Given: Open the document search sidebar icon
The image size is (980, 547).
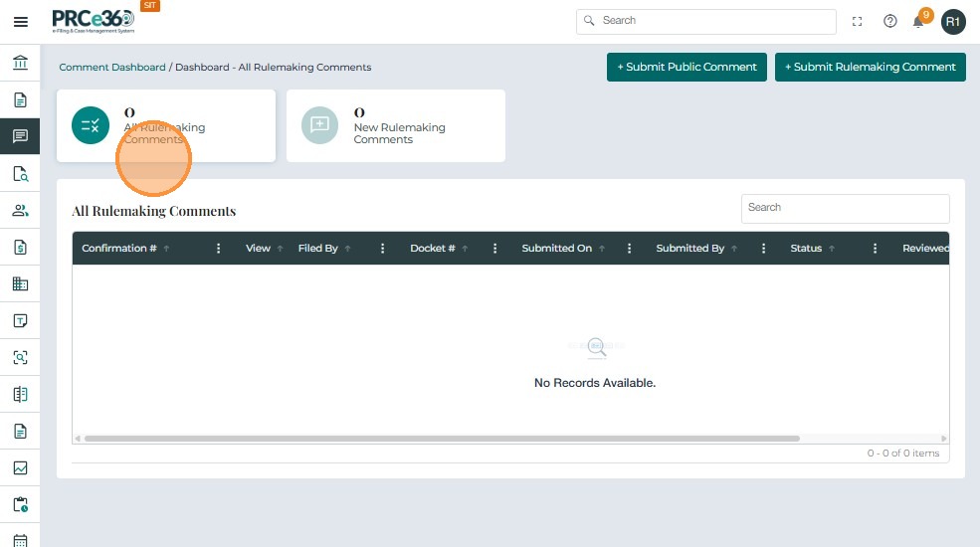Looking at the screenshot, I should [20, 174].
